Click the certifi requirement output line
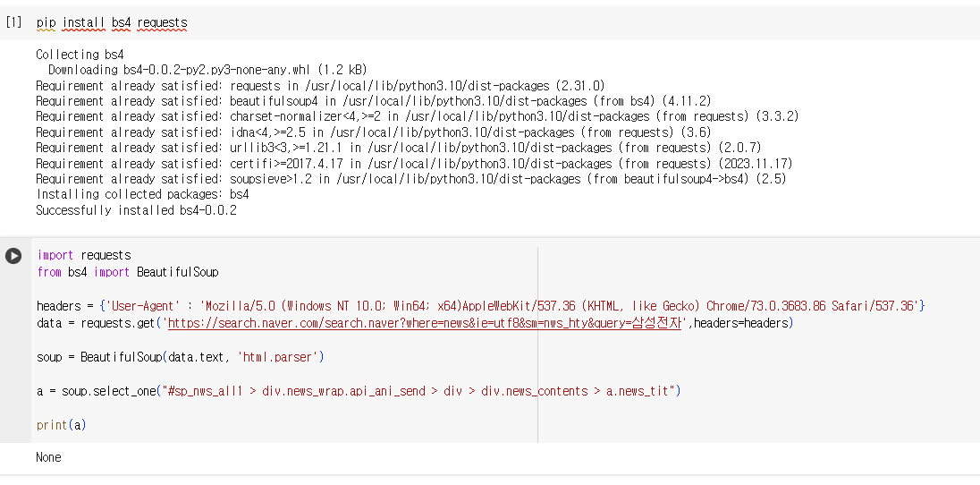The height and width of the screenshot is (485, 980). tap(414, 164)
